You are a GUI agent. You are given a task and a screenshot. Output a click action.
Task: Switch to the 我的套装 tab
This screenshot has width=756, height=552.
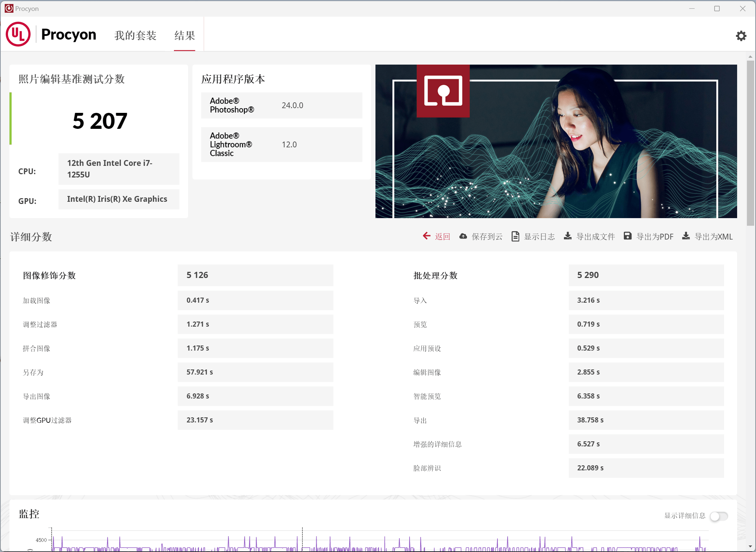pyautogui.click(x=135, y=35)
